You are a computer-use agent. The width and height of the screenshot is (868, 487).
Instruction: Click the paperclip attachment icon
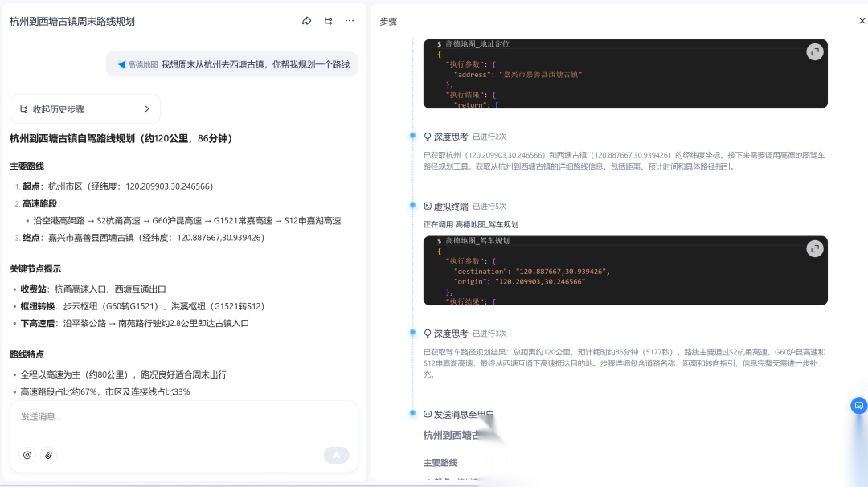[x=49, y=455]
